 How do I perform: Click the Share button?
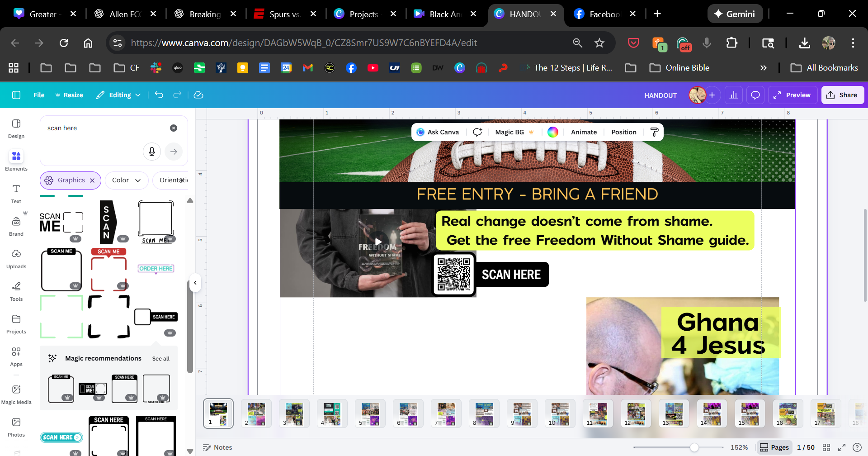point(842,95)
